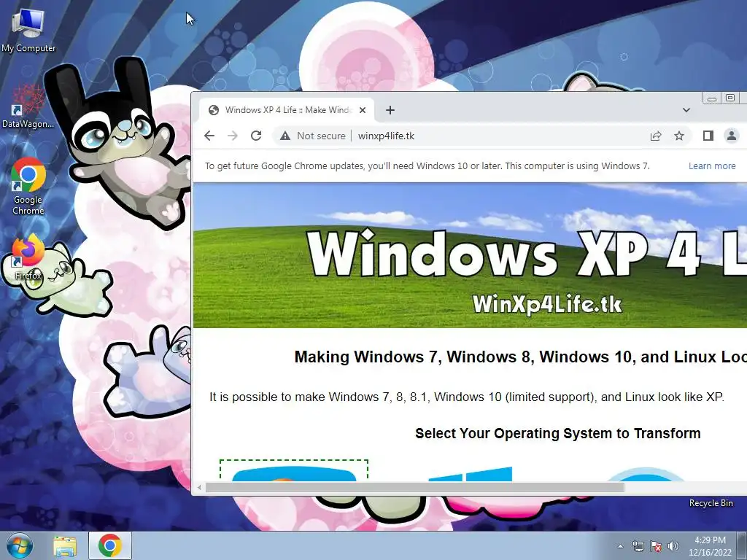Toggle the Chrome side panel
This screenshot has width=747, height=560.
click(708, 136)
